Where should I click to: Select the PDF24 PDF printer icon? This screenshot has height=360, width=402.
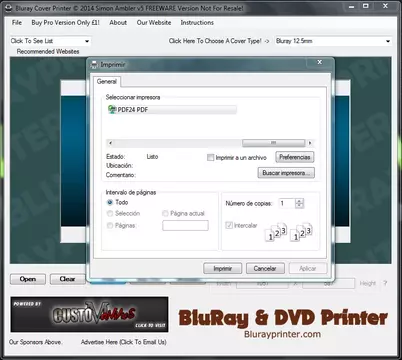point(112,109)
